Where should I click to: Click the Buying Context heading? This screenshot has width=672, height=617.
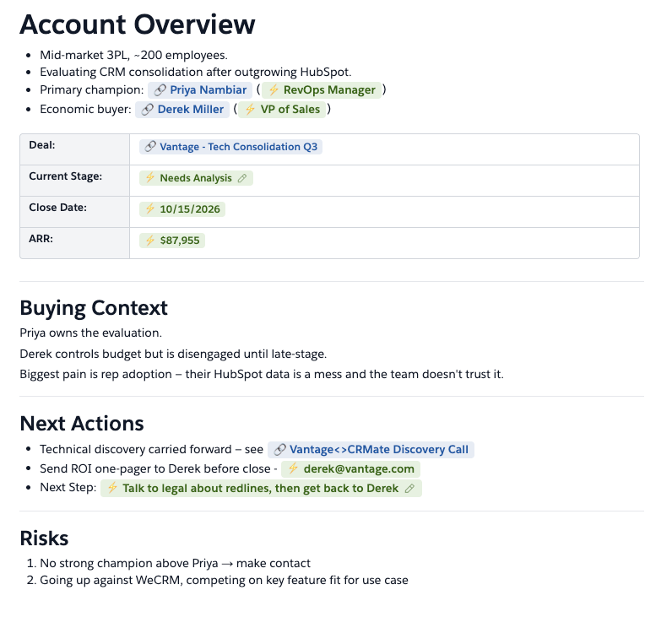[94, 309]
